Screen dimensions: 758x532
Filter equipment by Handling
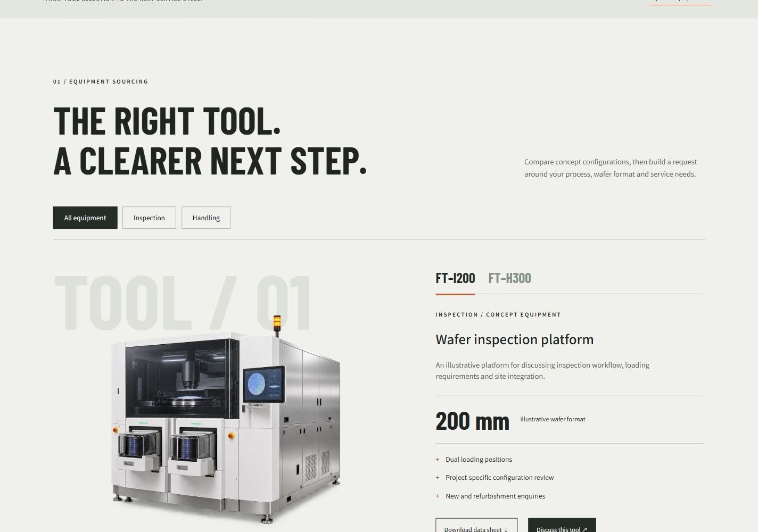click(x=206, y=218)
